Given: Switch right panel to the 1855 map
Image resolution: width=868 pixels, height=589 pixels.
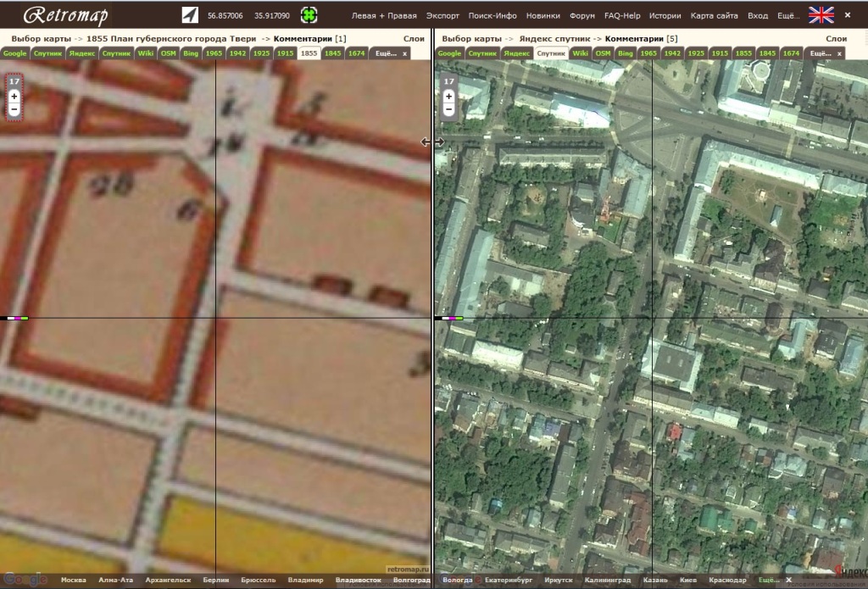Looking at the screenshot, I should [743, 53].
